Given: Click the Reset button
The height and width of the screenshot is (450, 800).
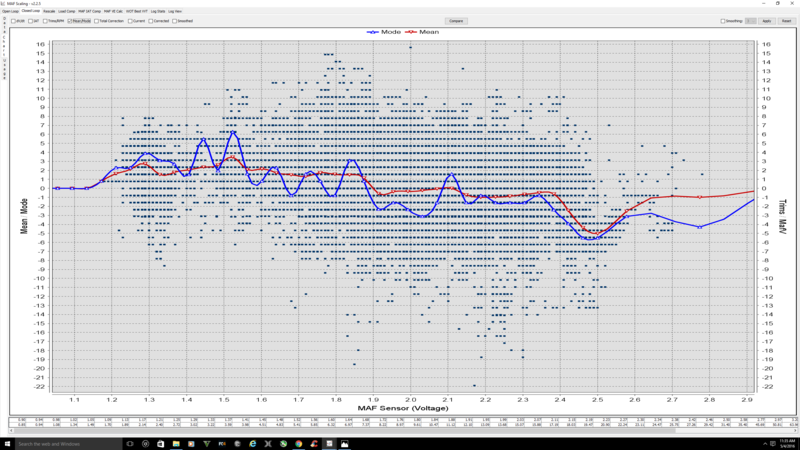Looking at the screenshot, I should pyautogui.click(x=787, y=20).
